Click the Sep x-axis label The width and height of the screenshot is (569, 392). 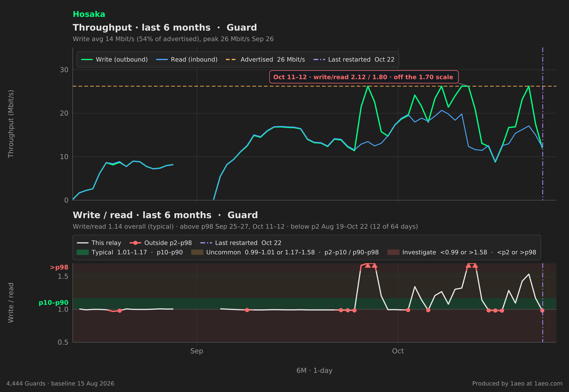coord(197,351)
